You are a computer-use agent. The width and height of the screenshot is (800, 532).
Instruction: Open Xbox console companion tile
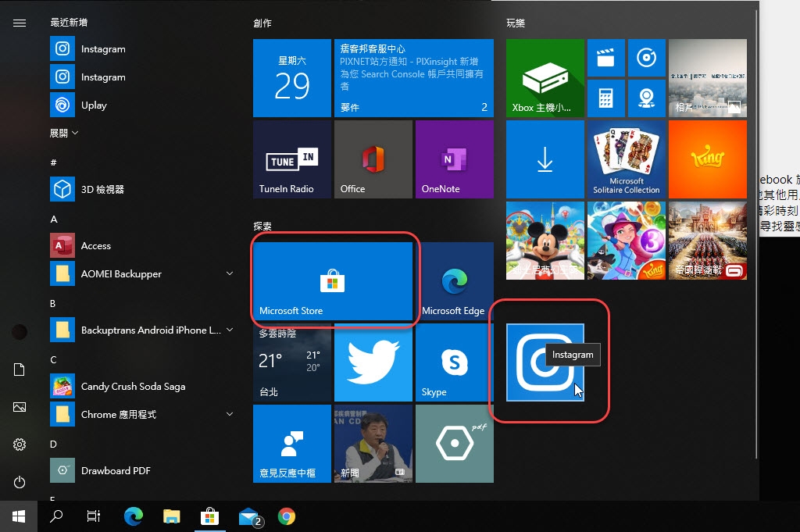tap(545, 78)
